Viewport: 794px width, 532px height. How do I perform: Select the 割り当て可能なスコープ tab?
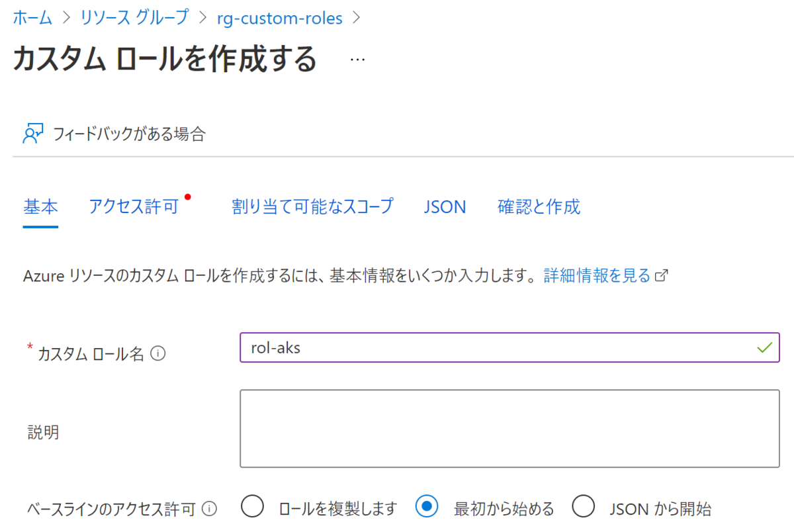(313, 207)
